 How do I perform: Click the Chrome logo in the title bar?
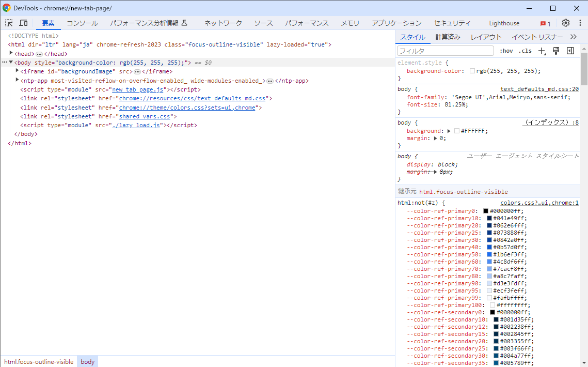(x=7, y=8)
